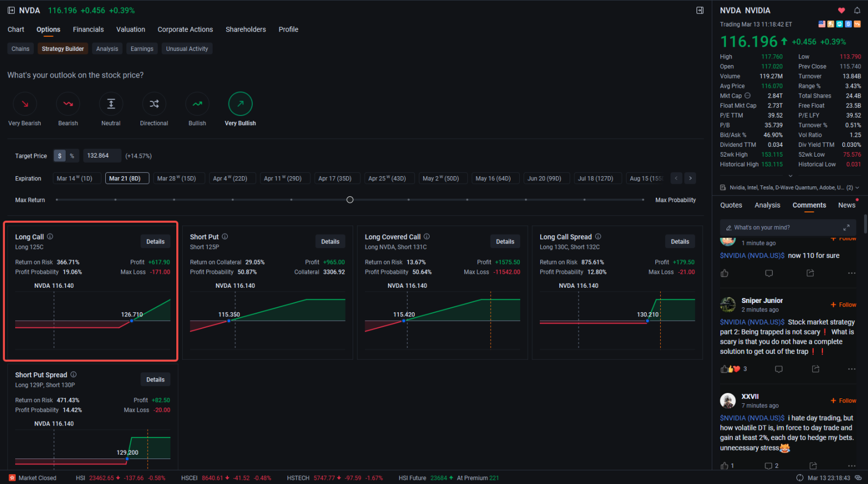Open the price alert bell icon

click(857, 10)
